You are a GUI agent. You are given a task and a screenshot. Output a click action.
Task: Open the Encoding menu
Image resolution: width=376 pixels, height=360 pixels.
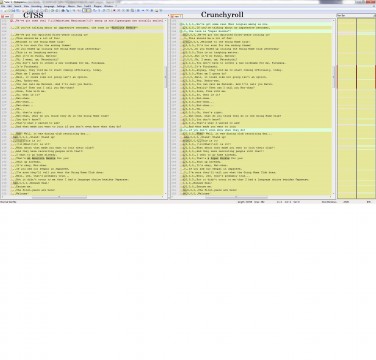click(36, 6)
